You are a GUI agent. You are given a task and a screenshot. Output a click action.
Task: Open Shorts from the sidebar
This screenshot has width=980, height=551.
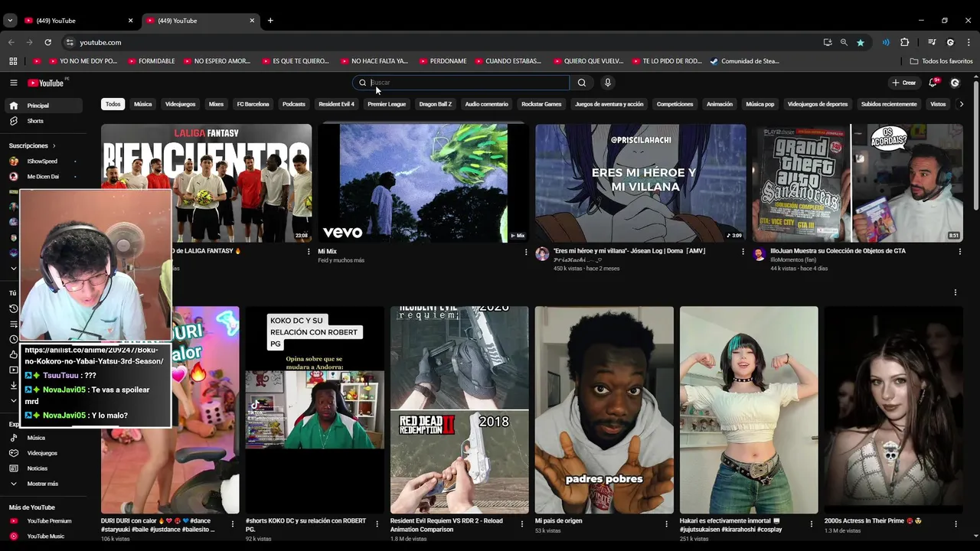click(x=42, y=121)
